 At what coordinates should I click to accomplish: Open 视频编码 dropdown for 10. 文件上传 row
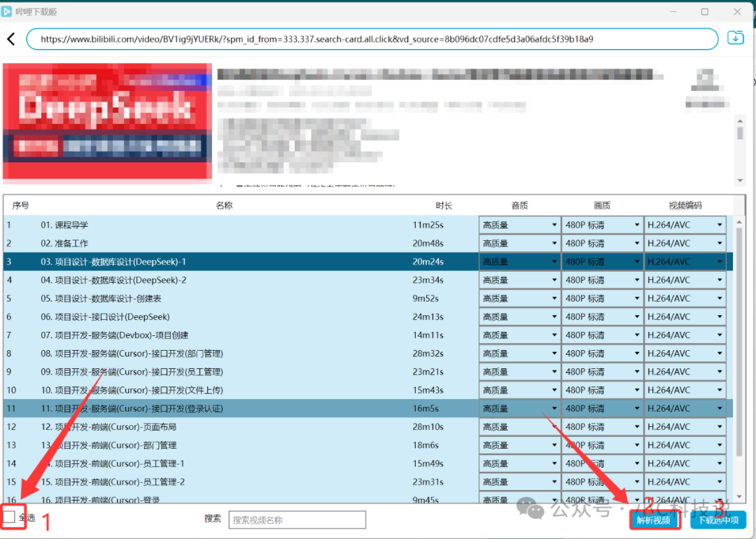(x=685, y=389)
